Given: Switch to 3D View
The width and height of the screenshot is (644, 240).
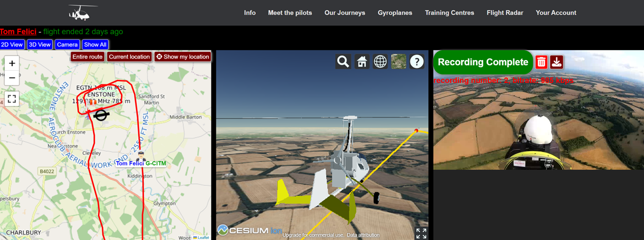Looking at the screenshot, I should click(40, 45).
